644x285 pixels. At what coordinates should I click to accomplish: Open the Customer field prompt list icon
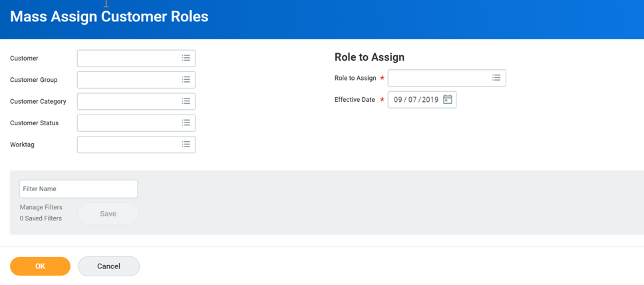(x=186, y=58)
